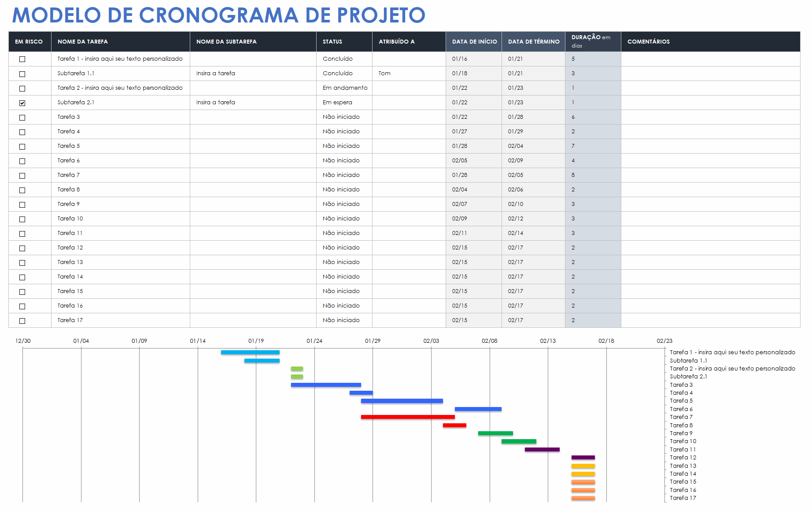Select the blue Gantt bar for Tarefa 5
Screen dimensions: 812x510
pyautogui.click(x=402, y=401)
